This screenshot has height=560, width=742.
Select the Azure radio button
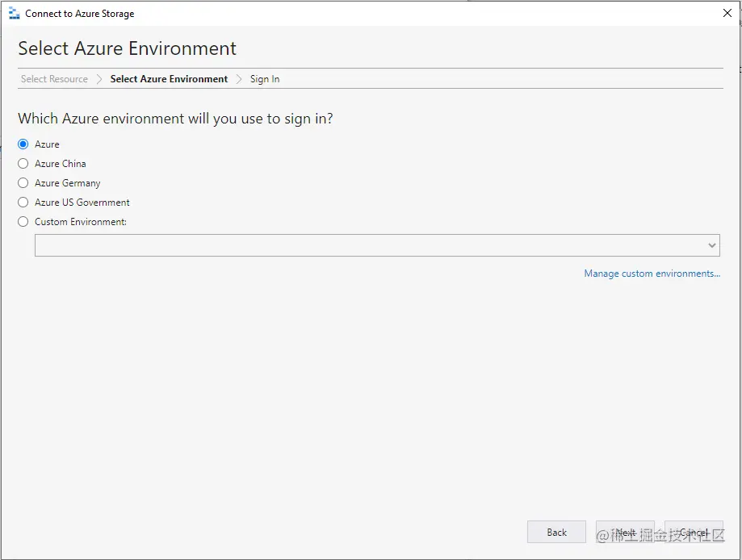[x=23, y=144]
